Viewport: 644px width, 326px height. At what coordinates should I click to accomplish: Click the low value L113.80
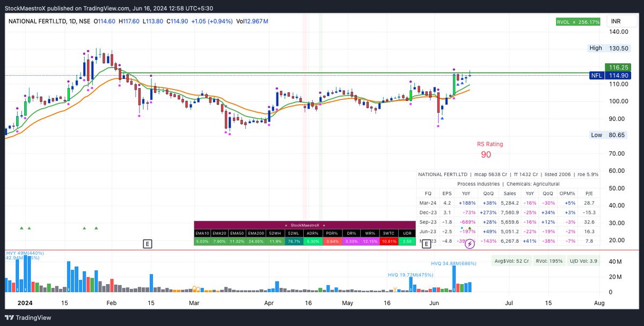(153, 21)
